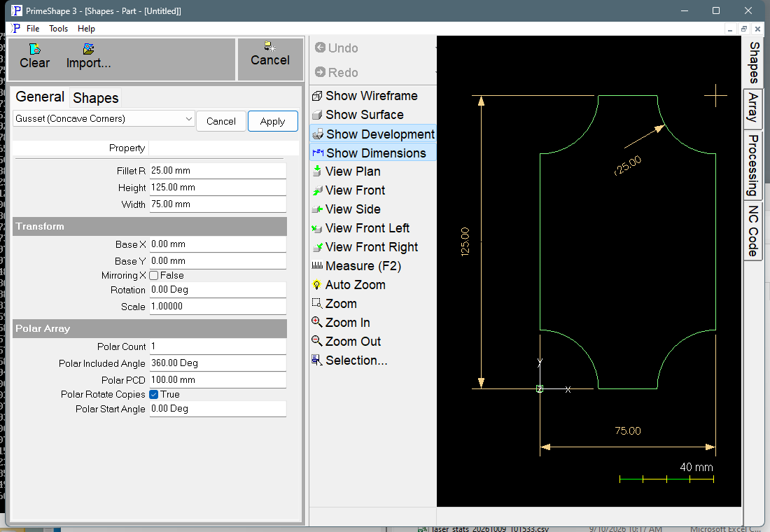This screenshot has width=770, height=532.
Task: Open the Gusset (Concave Corners) shape dropdown
Action: coord(104,119)
